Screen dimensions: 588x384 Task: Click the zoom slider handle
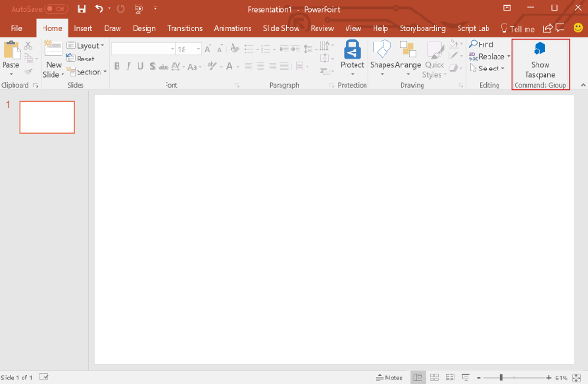(x=501, y=378)
